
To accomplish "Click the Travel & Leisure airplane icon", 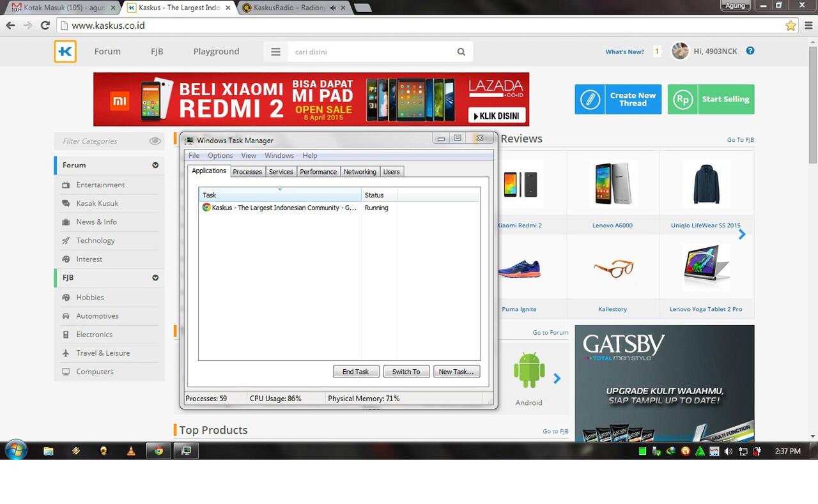I will coord(65,353).
